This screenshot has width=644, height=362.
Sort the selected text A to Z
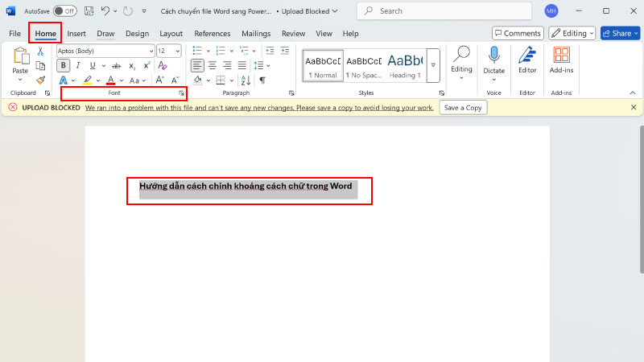click(x=246, y=80)
